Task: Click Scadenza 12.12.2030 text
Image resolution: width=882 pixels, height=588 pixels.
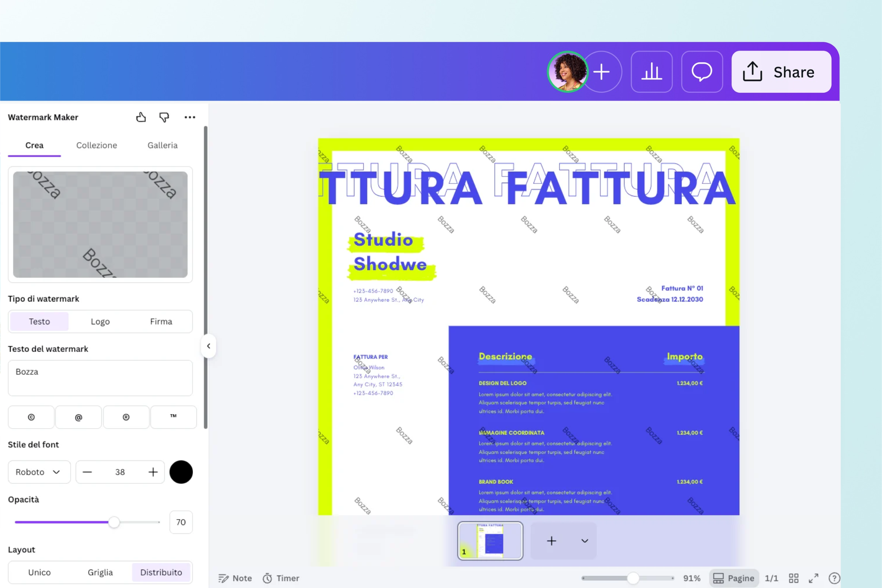Action: click(670, 299)
